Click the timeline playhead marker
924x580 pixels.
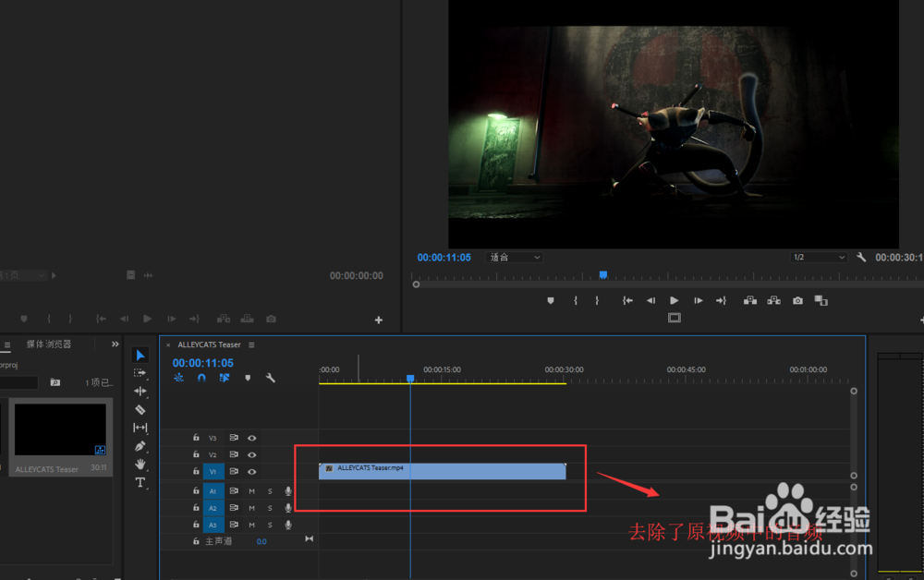coord(410,378)
